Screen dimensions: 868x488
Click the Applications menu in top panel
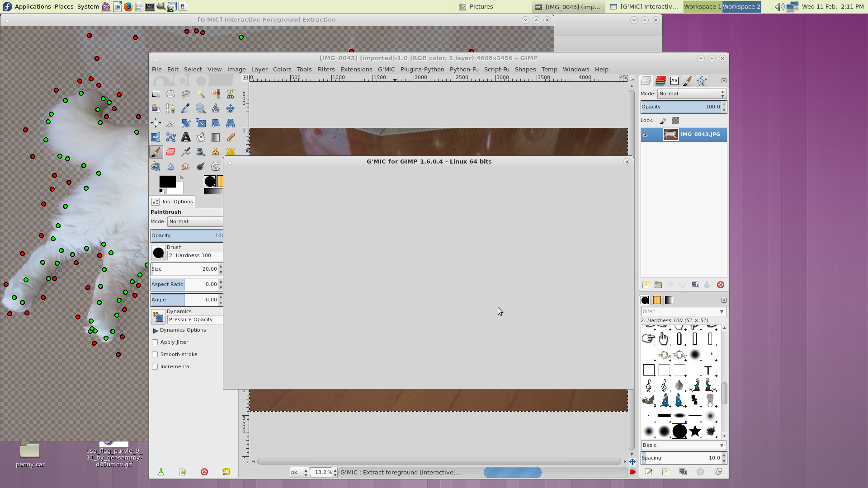pos(33,7)
